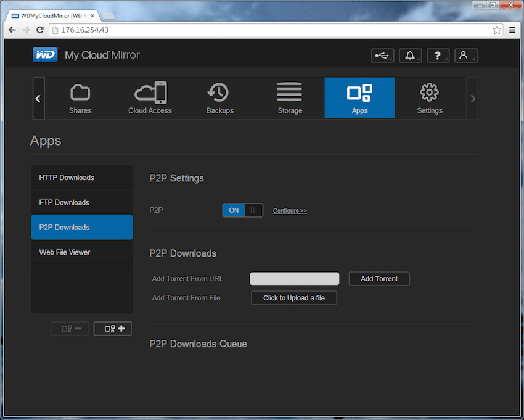The image size is (524, 420).
Task: Open the USB devices icon in header
Action: pos(382,56)
